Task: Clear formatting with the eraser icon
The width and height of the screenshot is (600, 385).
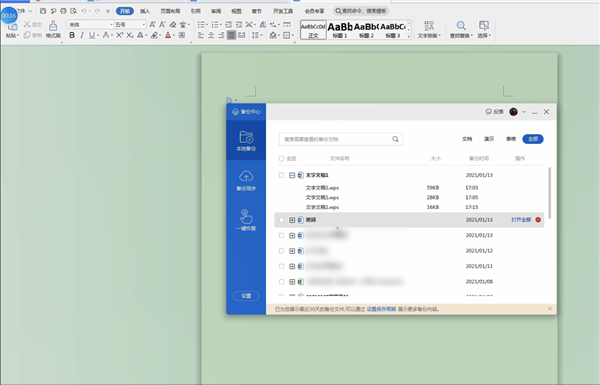Action: pos(173,24)
